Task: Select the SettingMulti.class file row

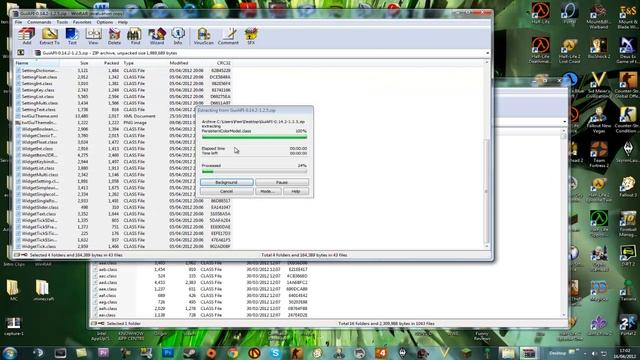Action: pos(123,103)
